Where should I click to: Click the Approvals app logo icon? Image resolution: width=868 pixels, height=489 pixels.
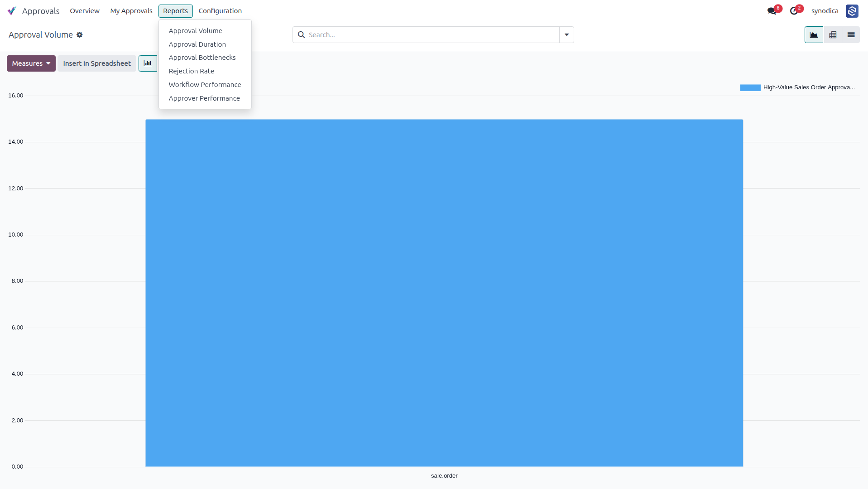click(12, 11)
